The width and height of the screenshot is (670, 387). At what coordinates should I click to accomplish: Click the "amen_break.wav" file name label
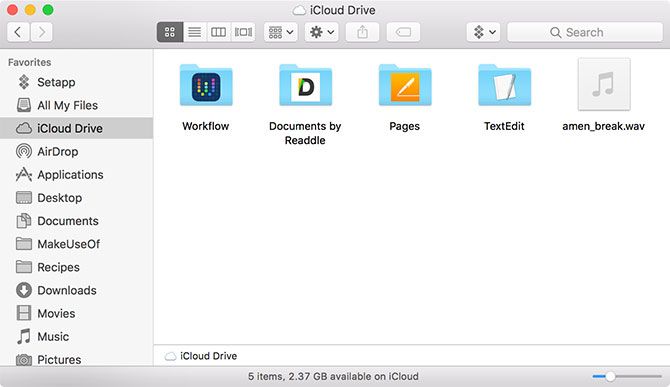point(603,126)
